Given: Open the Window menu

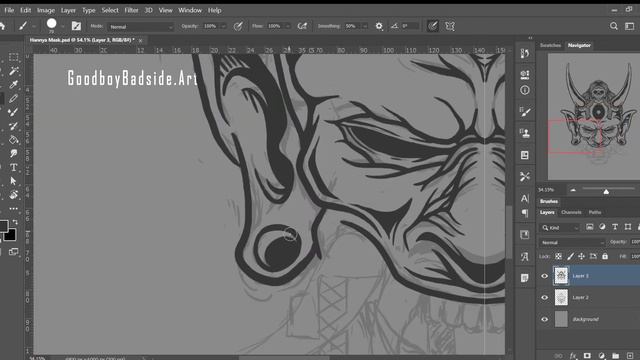Looking at the screenshot, I should click(190, 10).
